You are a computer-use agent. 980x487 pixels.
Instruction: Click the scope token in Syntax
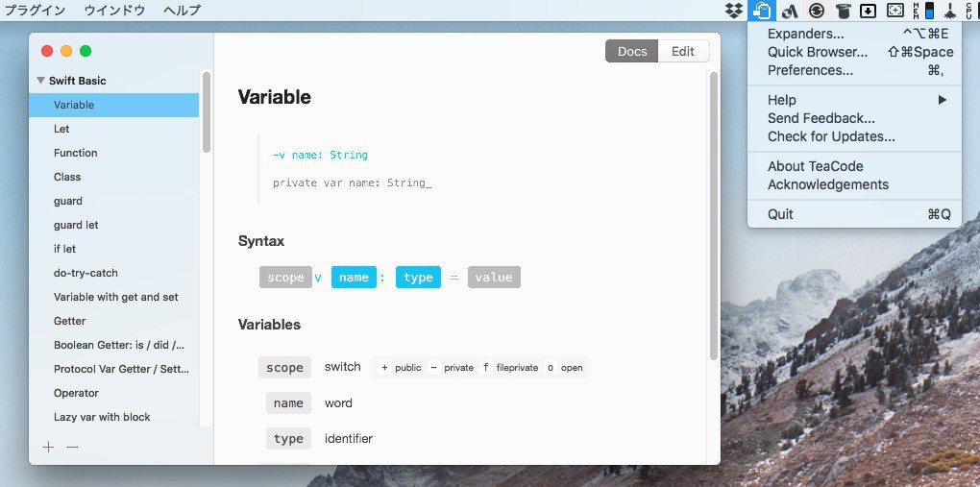(x=285, y=277)
